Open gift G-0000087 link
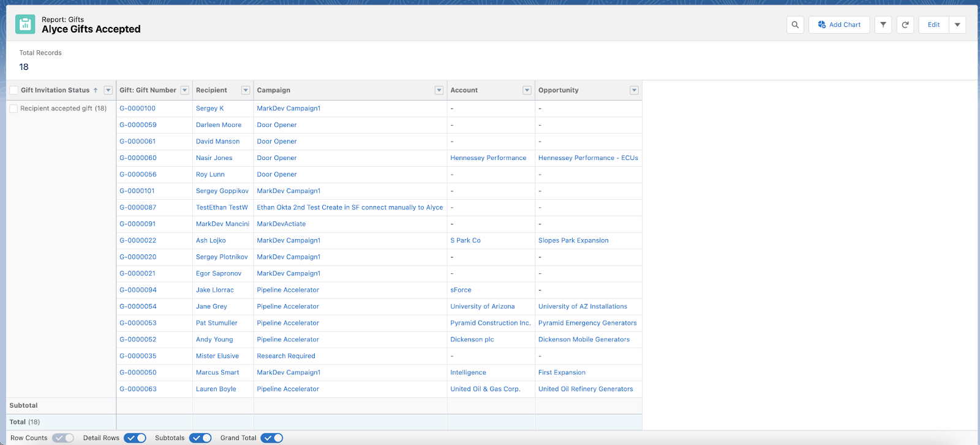 click(138, 208)
